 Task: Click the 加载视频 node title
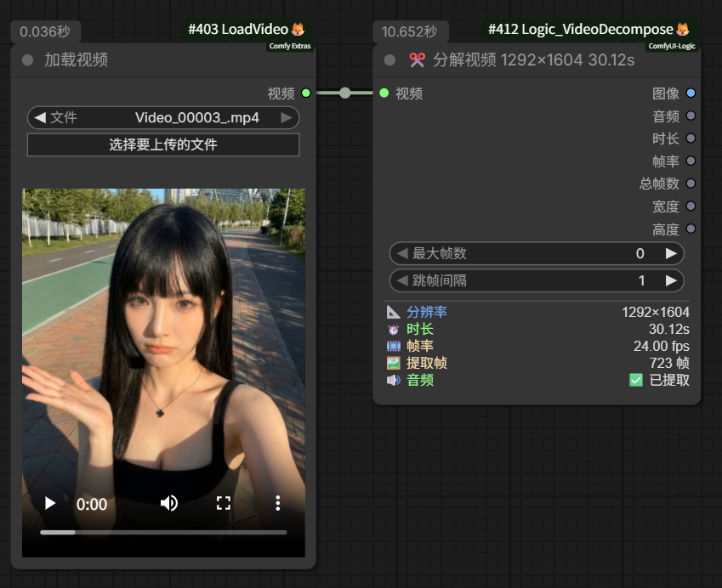[76, 59]
